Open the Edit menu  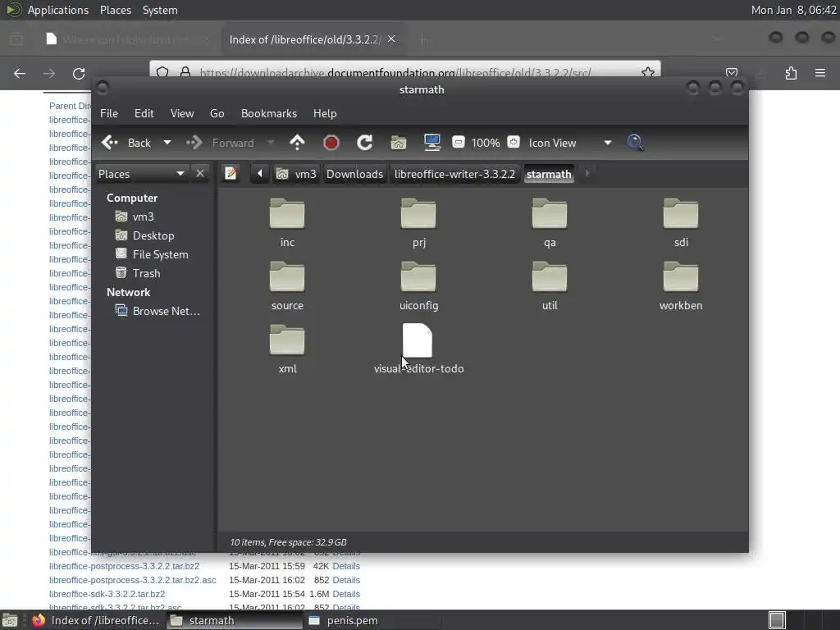[x=144, y=113]
